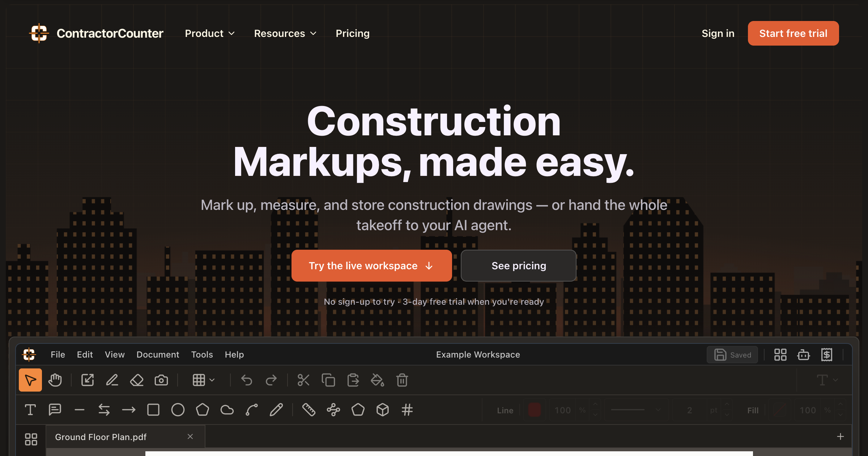Switch to Ground Floor Plan.pdf tab
The height and width of the screenshot is (456, 868).
coord(125,437)
